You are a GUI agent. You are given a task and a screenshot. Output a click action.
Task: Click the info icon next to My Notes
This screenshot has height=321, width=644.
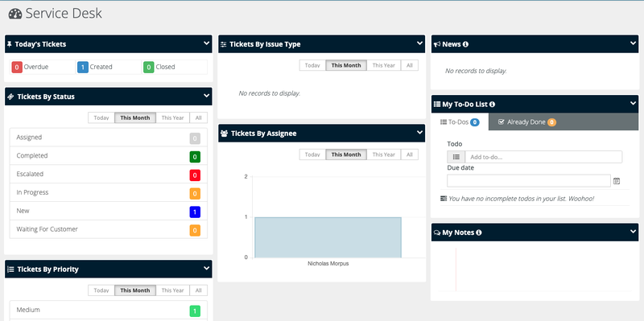pyautogui.click(x=478, y=233)
